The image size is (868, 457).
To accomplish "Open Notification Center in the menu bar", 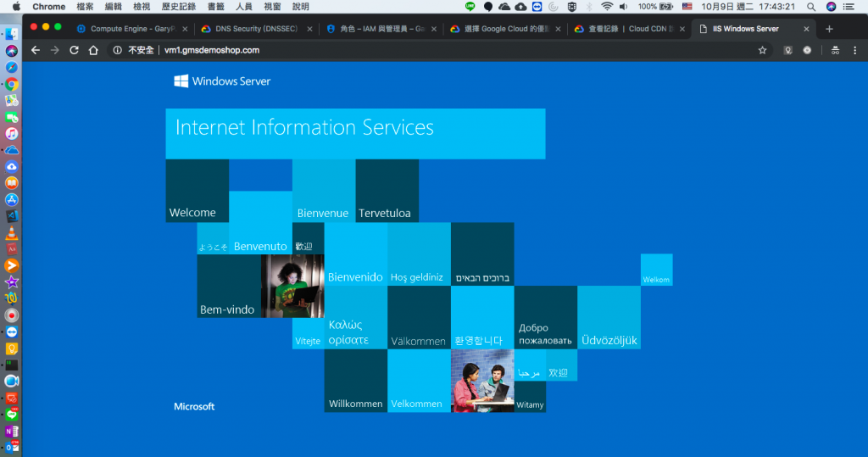I will [x=849, y=7].
